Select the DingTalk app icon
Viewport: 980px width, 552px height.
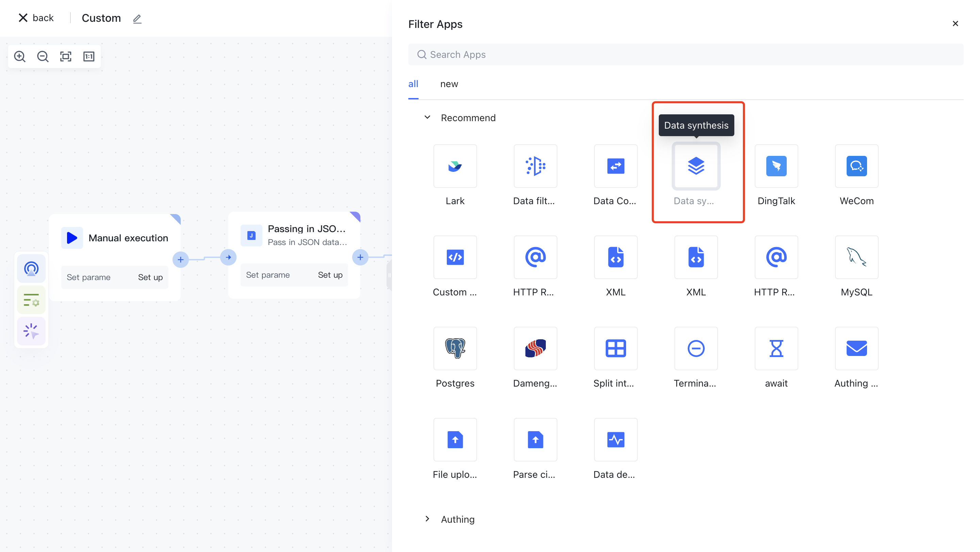point(776,166)
